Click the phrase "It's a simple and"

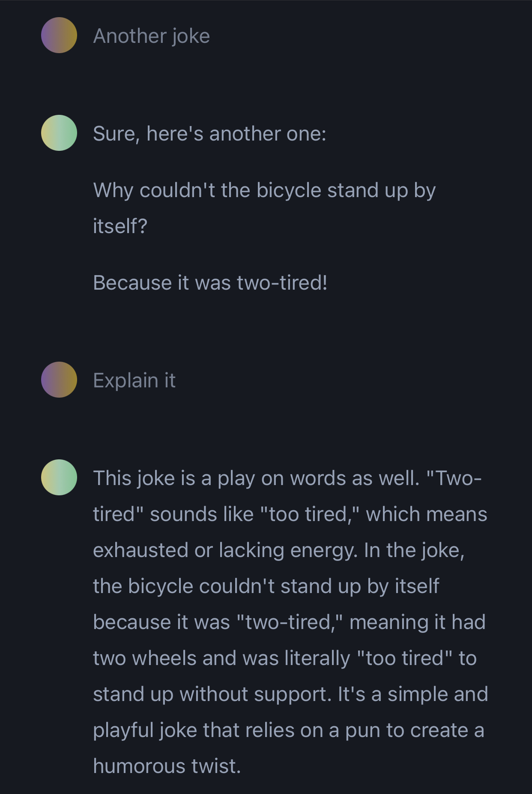pos(413,694)
